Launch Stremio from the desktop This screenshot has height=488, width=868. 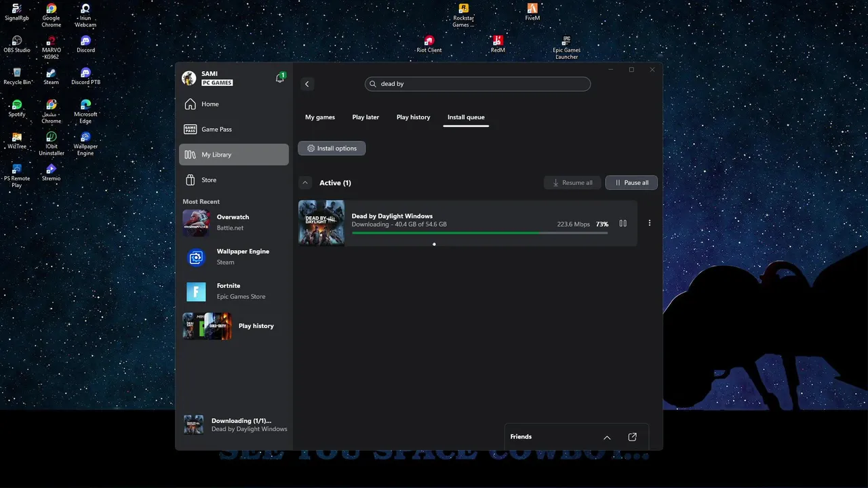pyautogui.click(x=51, y=173)
